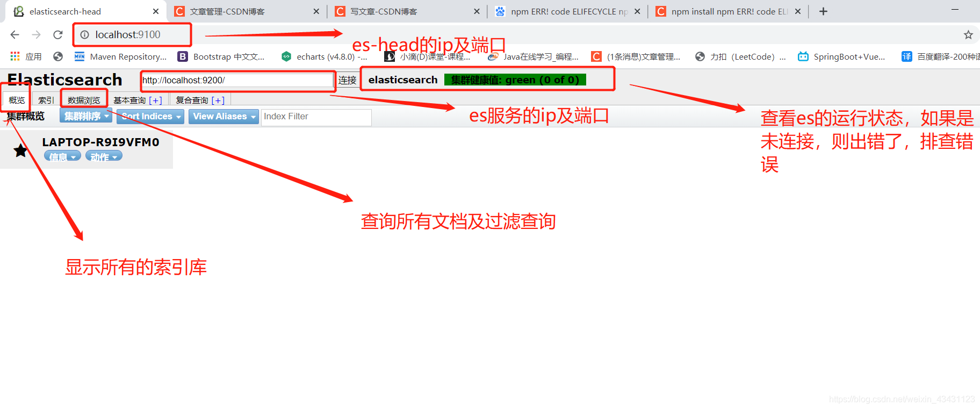
Task: Open the 信息 info dropdown for the node
Action: point(62,156)
